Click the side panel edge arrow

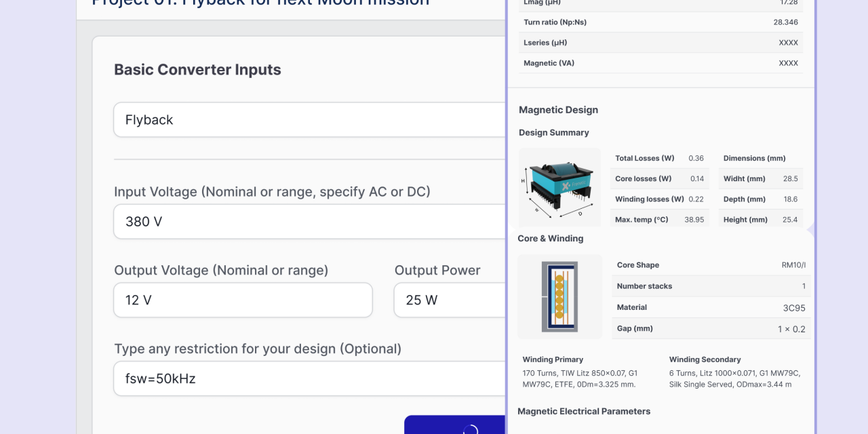click(811, 231)
